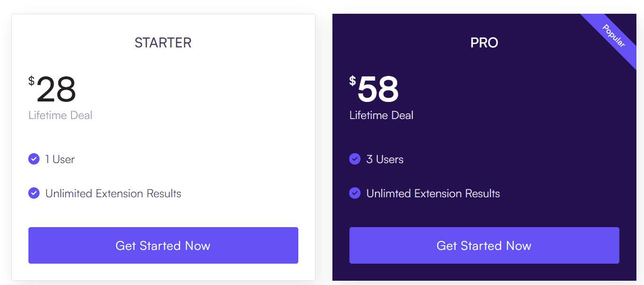
Task: Click Lifetime Deal under the Starter price
Action: coord(60,115)
